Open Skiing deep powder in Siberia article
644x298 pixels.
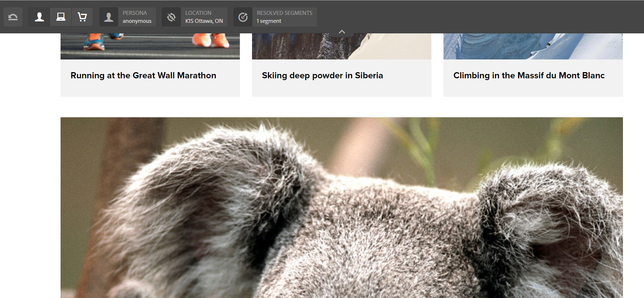(x=322, y=75)
